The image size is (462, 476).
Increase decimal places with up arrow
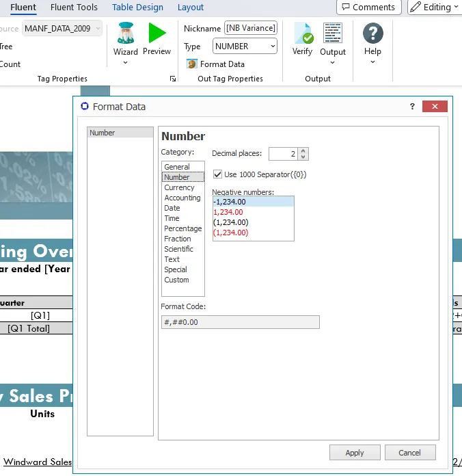(303, 150)
